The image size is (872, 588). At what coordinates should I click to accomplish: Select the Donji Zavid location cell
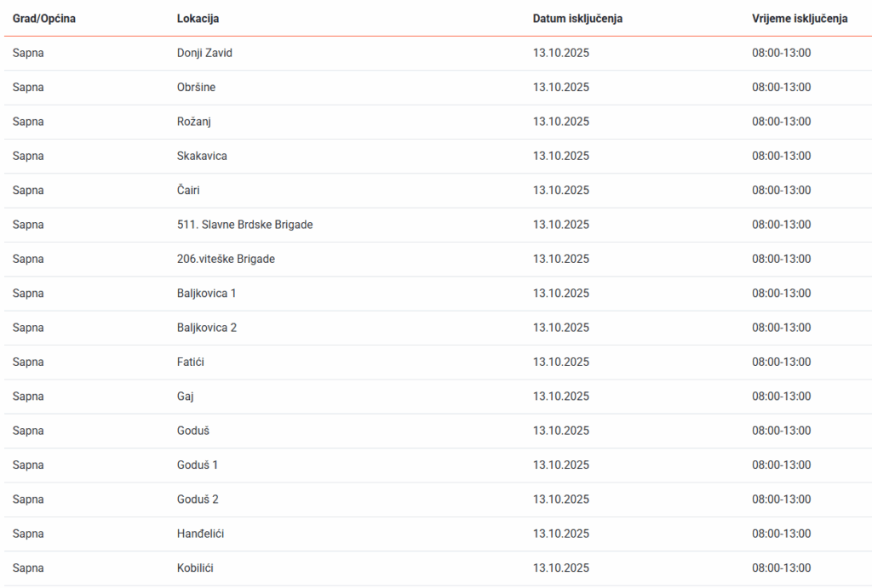click(204, 53)
